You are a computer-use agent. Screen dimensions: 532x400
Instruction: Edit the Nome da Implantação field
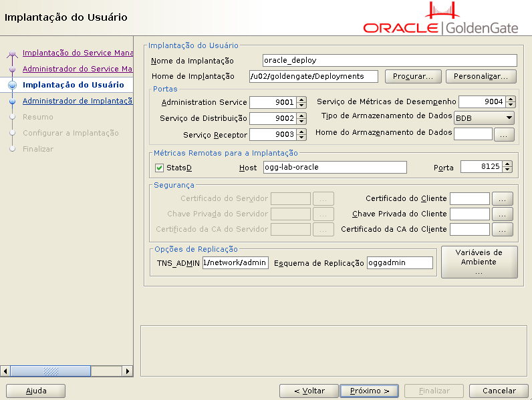click(x=390, y=60)
